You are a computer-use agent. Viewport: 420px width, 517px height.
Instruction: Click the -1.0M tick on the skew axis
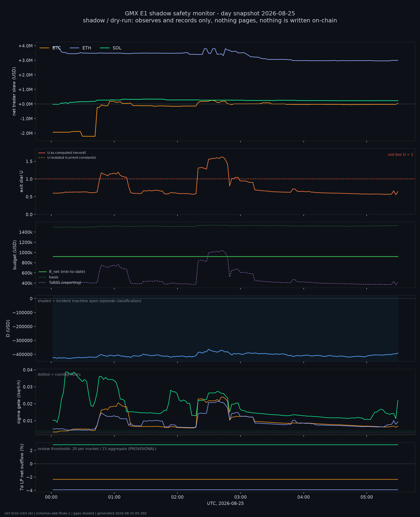(26, 119)
